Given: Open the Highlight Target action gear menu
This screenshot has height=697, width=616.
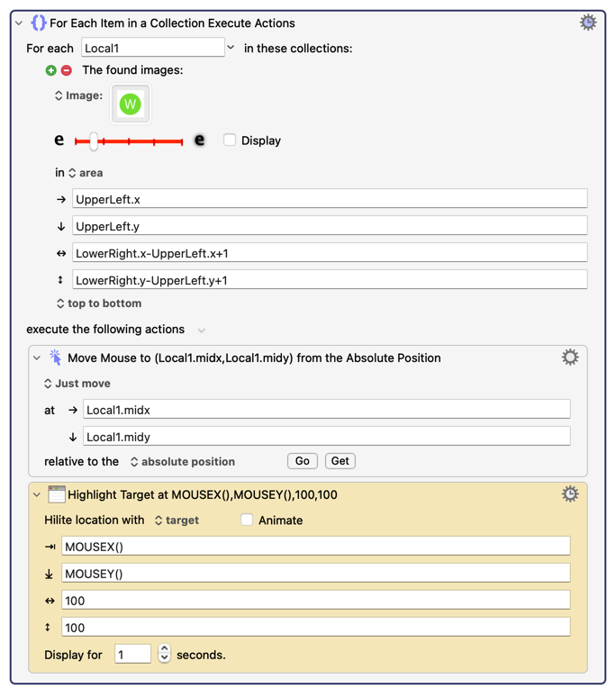Looking at the screenshot, I should (x=569, y=494).
